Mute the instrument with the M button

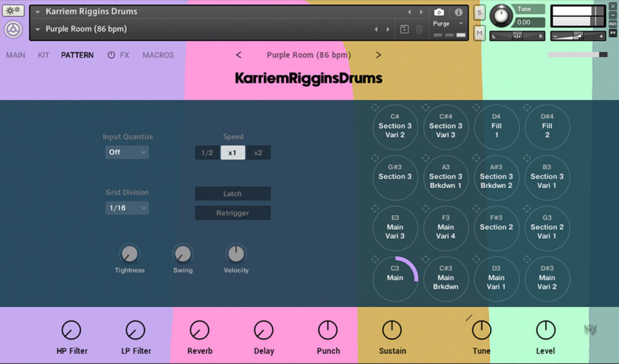[x=479, y=33]
